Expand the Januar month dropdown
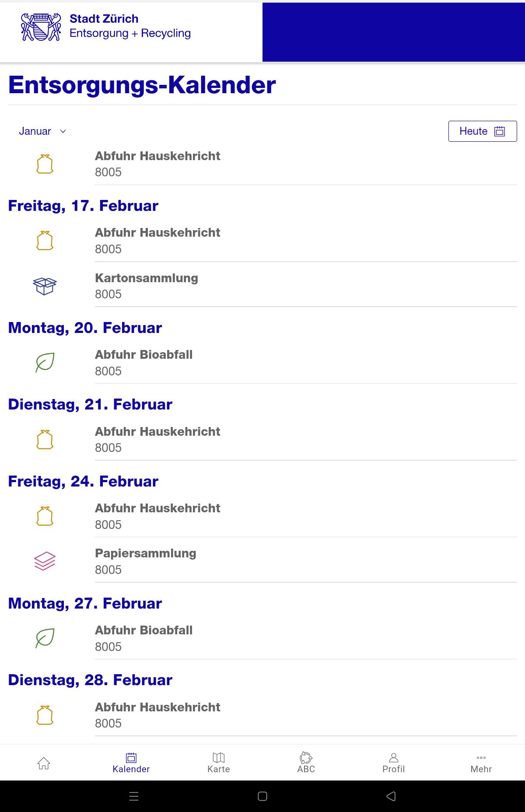 (42, 131)
